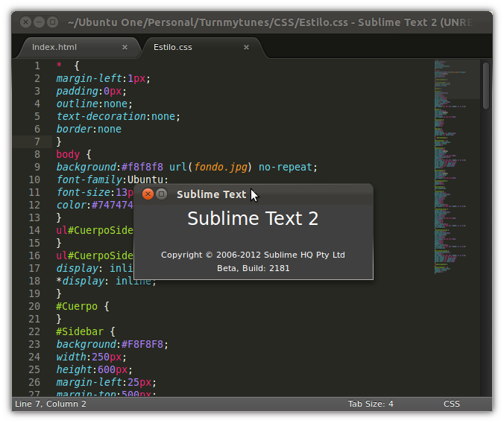Close the main Sublime Text window
Viewport: 504px width, 423px height.
[25, 22]
